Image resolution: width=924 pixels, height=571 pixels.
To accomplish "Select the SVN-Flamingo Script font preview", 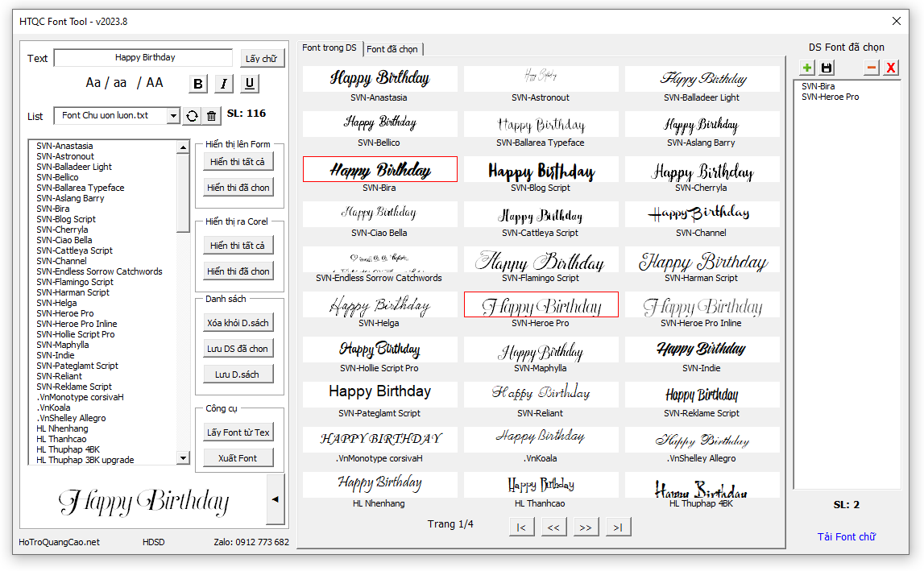I will [541, 262].
